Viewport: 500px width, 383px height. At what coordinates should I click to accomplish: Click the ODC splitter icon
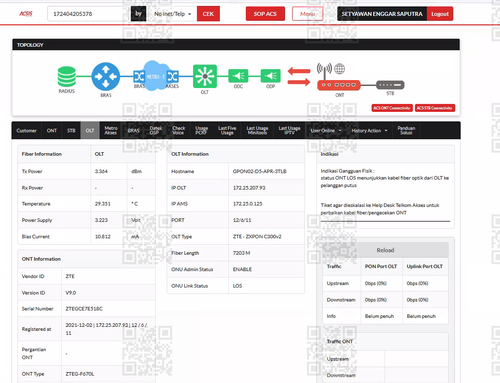pos(238,76)
